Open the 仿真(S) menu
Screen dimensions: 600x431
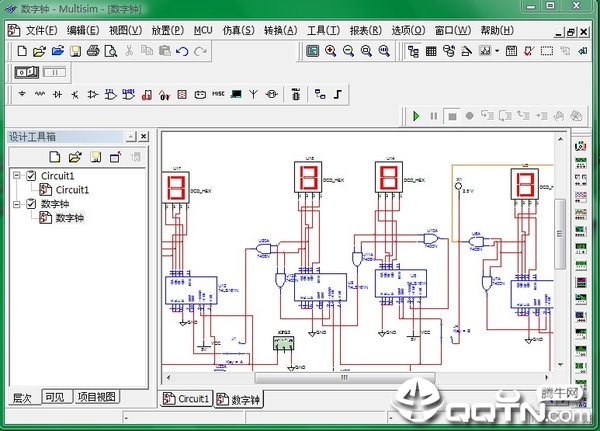coord(234,30)
